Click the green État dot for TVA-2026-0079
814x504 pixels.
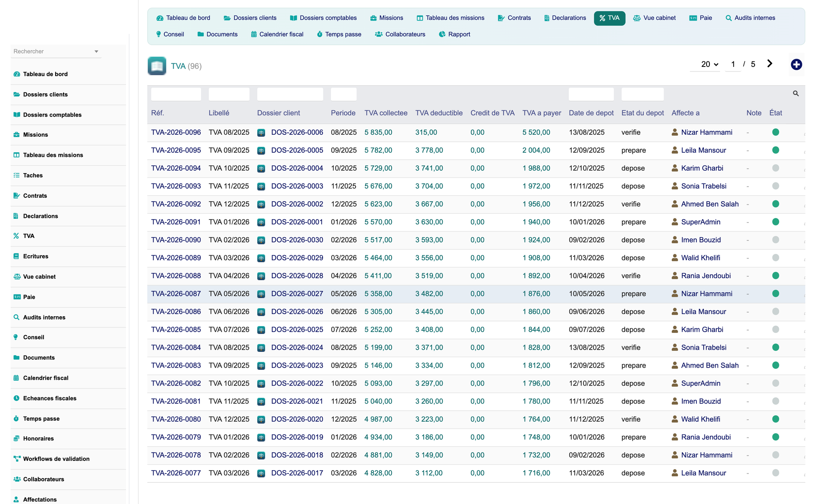(776, 437)
